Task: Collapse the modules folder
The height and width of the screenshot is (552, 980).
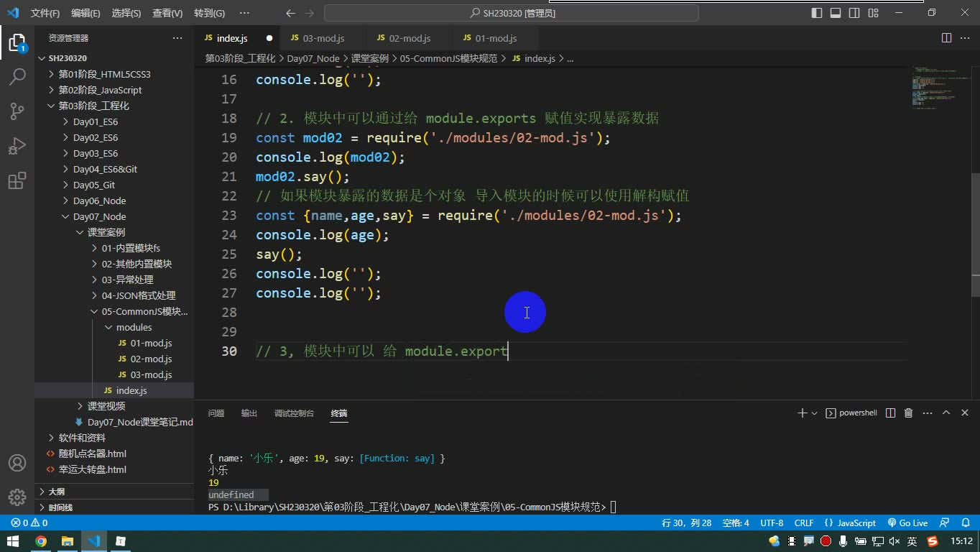Action: [x=134, y=327]
